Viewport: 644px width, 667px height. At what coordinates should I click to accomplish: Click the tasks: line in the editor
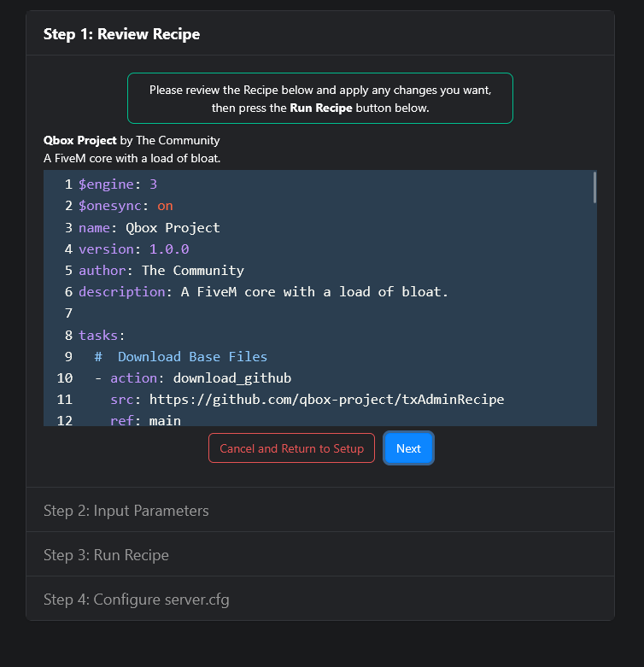coord(102,335)
